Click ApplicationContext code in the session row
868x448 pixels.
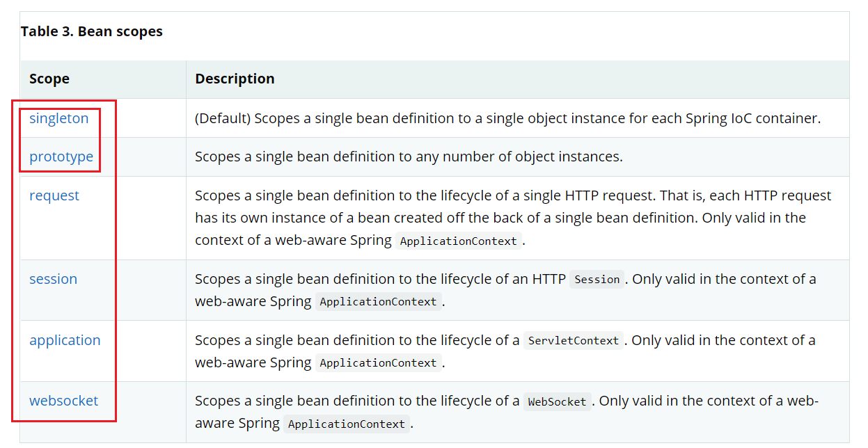tap(378, 302)
